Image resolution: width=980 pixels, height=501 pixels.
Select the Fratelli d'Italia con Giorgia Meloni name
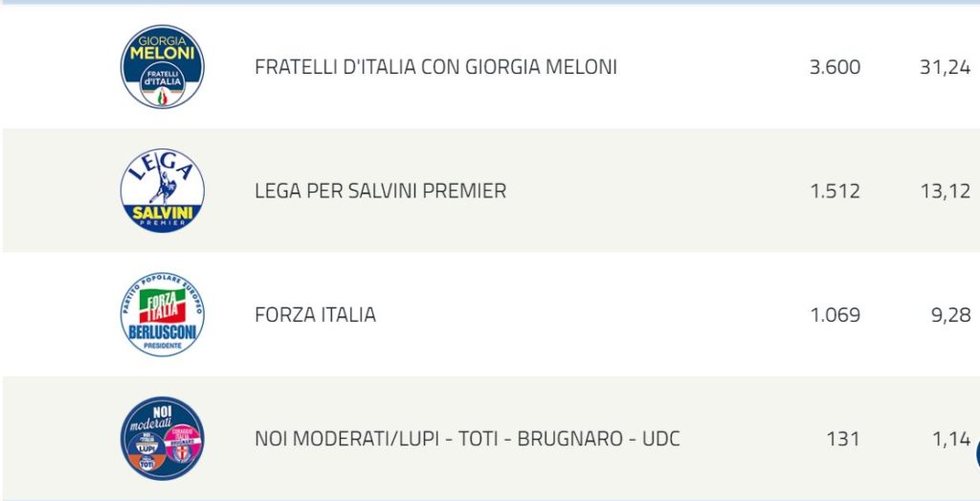pyautogui.click(x=435, y=67)
